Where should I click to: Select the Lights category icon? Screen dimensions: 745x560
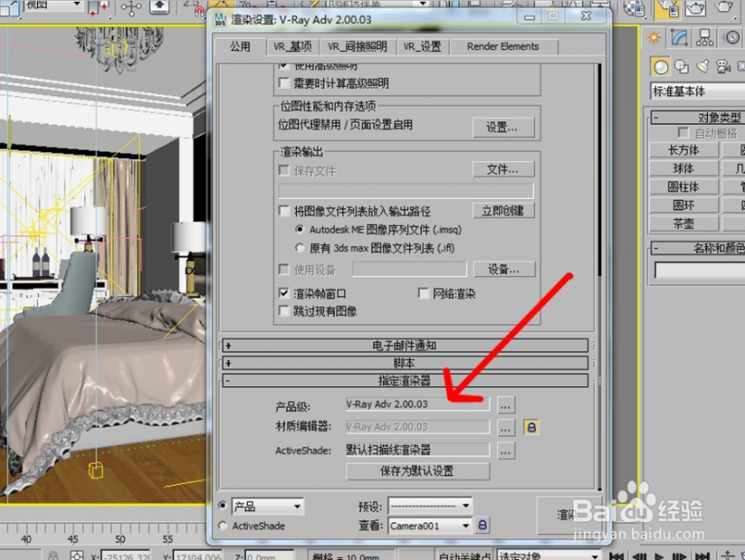click(703, 67)
